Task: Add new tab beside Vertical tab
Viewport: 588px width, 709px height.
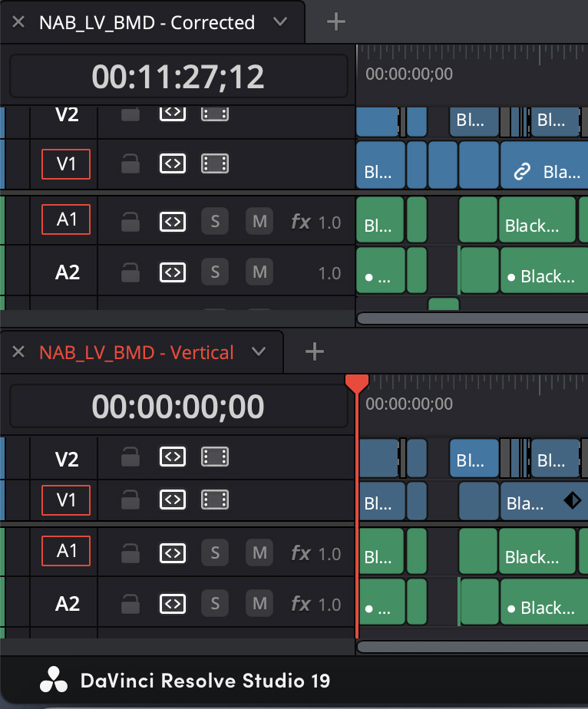Action: click(x=315, y=351)
